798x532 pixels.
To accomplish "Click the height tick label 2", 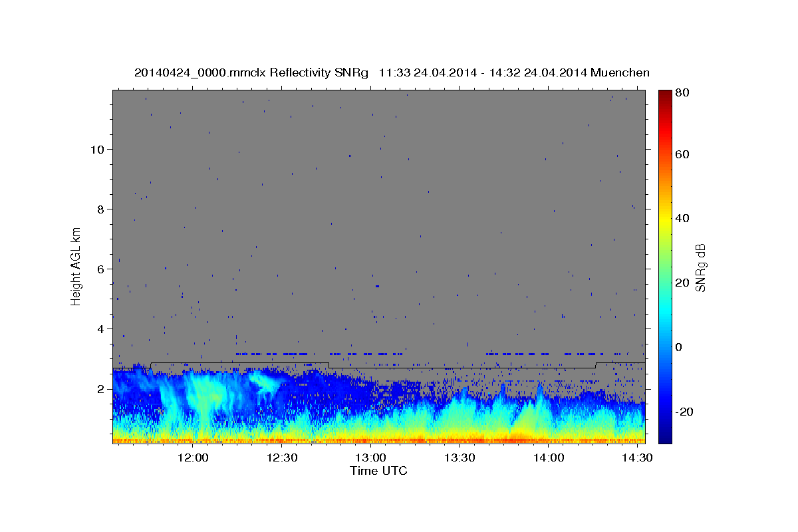I will pyautogui.click(x=101, y=388).
